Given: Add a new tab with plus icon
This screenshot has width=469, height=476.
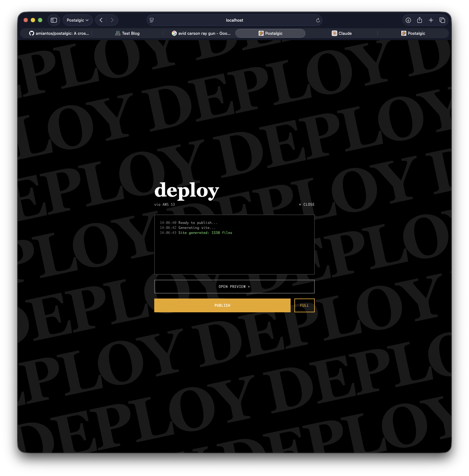Looking at the screenshot, I should 431,20.
